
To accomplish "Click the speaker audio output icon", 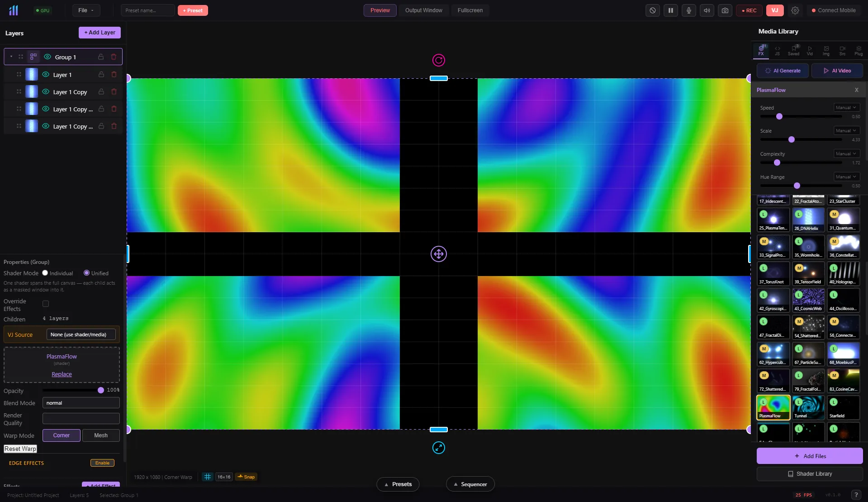I will coord(707,10).
